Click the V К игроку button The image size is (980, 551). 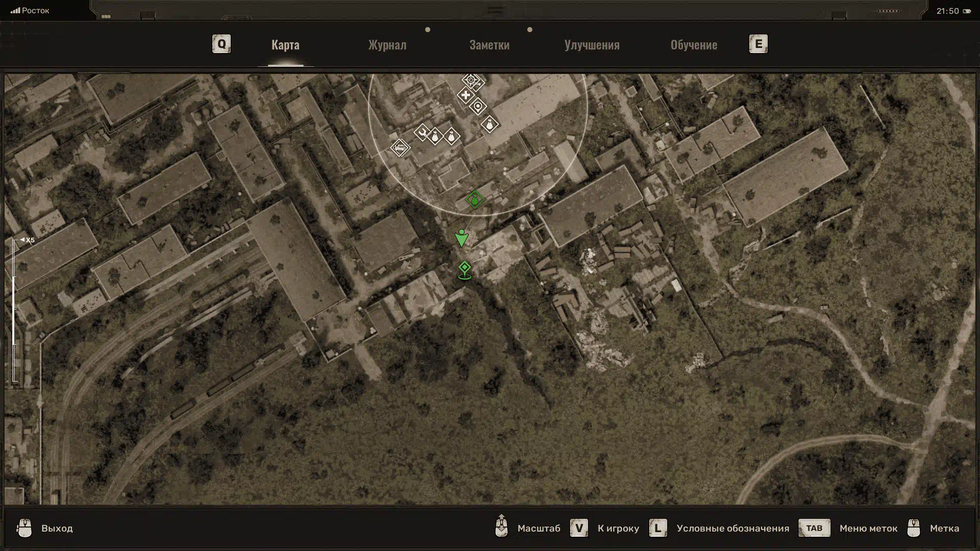(x=579, y=528)
